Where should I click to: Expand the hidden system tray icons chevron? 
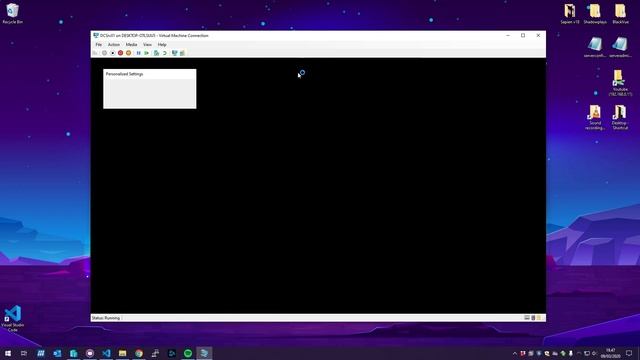click(515, 353)
